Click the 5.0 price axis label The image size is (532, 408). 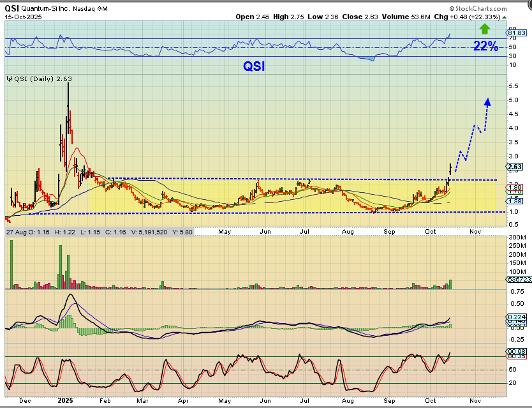(x=514, y=100)
